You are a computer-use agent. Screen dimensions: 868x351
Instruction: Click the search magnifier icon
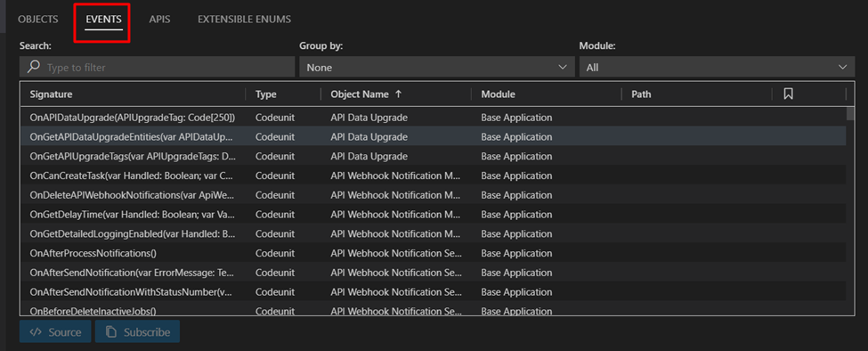pyautogui.click(x=34, y=67)
